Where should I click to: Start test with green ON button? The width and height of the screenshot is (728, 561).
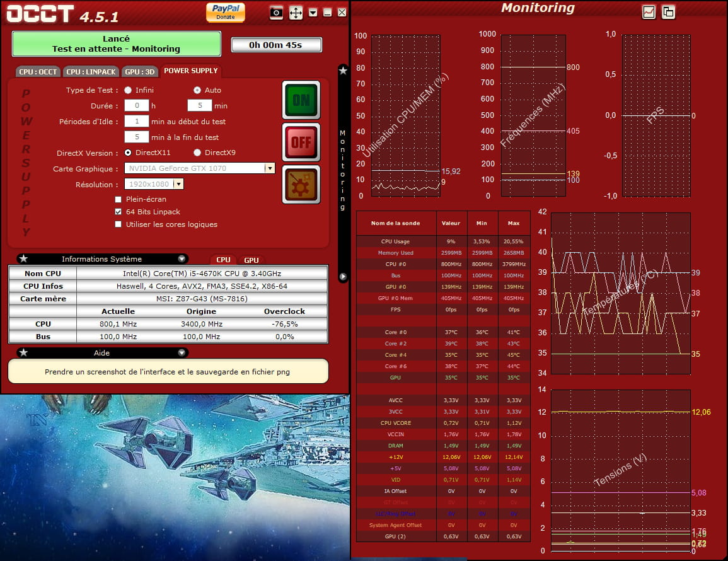pos(301,100)
